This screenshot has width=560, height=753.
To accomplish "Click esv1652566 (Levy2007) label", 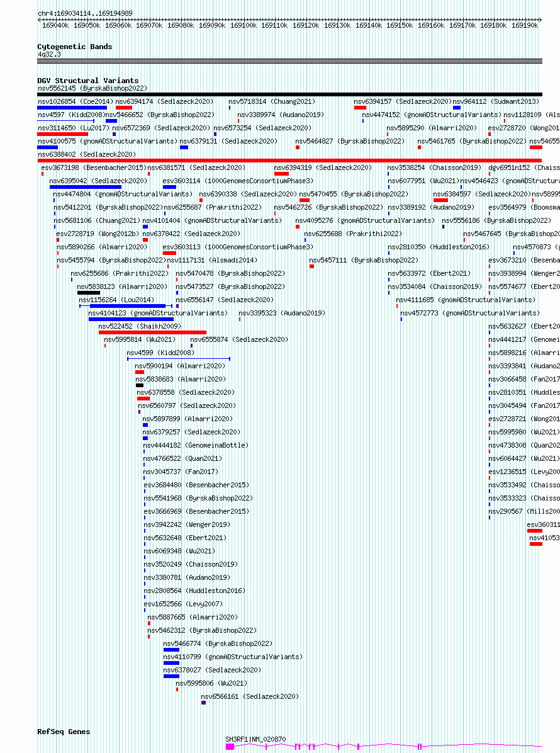I will (183, 604).
